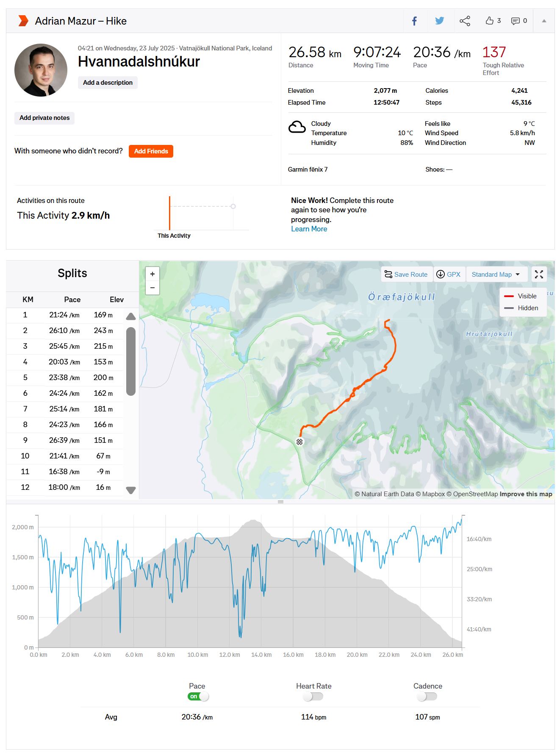Open the share options icon
560x753 pixels.
pos(465,21)
